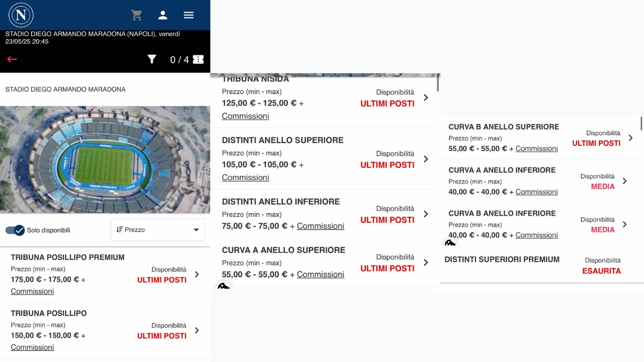Open the filter funnel icon
The image size is (644, 362).
pyautogui.click(x=152, y=59)
